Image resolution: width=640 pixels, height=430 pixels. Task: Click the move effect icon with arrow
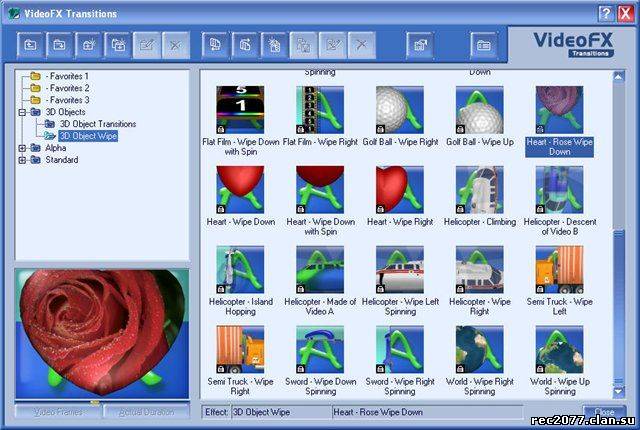click(245, 45)
